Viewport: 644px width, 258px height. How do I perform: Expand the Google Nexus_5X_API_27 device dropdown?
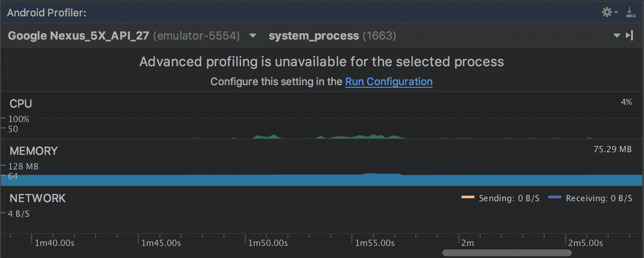[253, 36]
